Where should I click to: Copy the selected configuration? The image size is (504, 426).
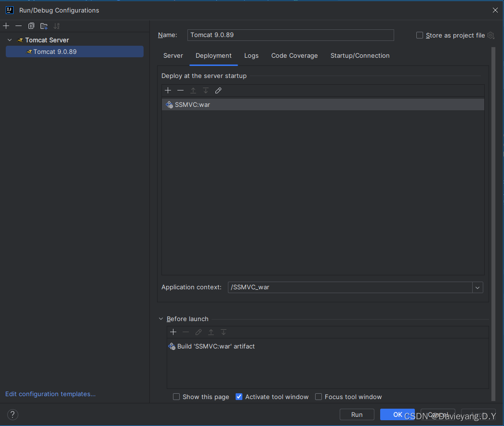coord(31,26)
